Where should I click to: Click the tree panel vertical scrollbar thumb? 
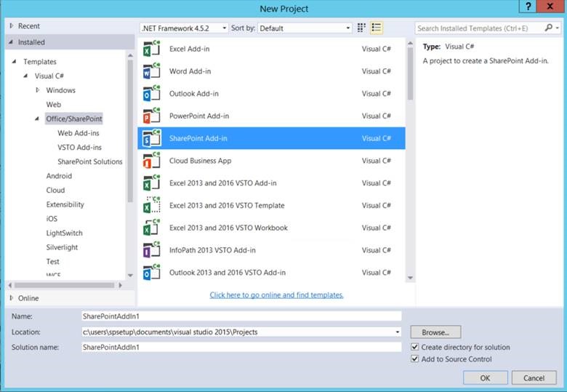(x=130, y=131)
